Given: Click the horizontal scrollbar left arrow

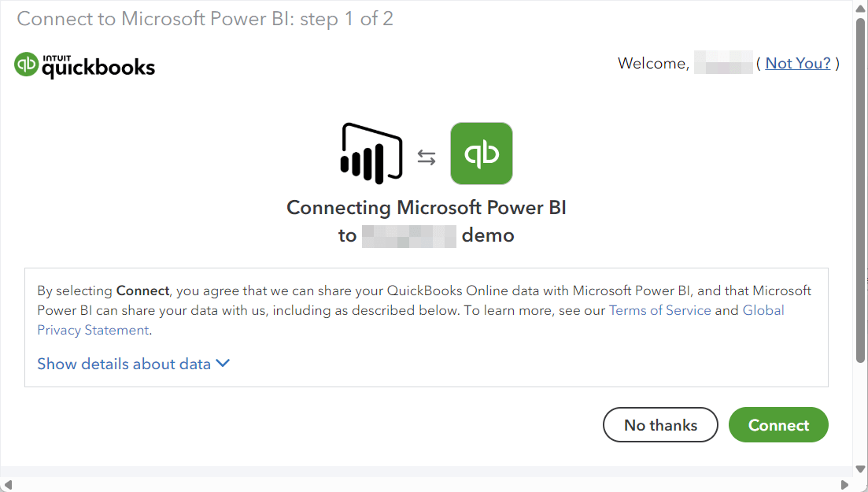Looking at the screenshot, I should point(7,485).
